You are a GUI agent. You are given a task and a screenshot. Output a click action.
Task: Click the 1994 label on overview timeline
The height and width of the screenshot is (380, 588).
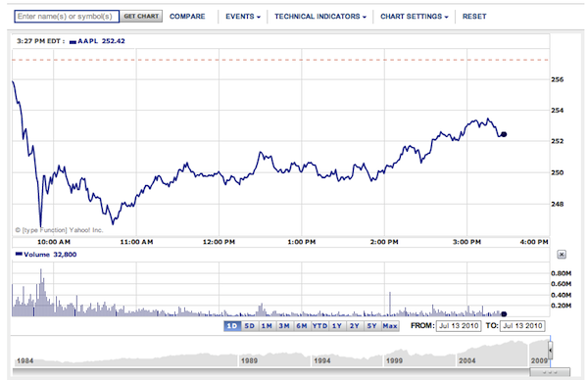point(322,360)
